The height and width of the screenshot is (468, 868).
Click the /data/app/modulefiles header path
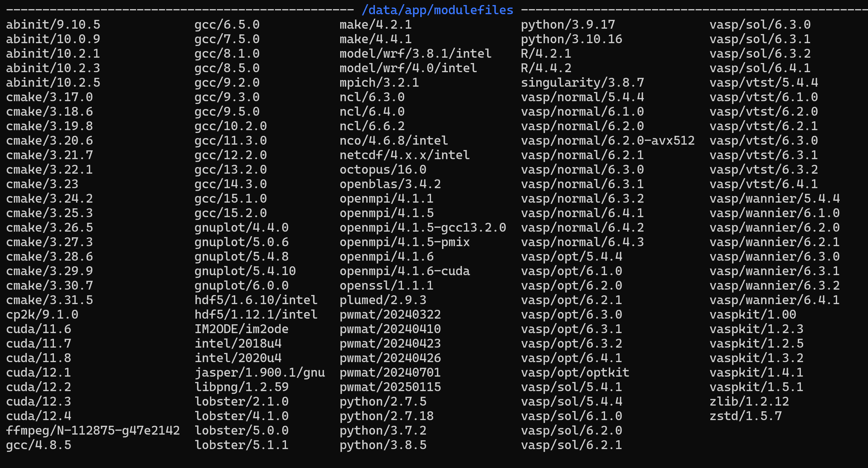pos(437,10)
